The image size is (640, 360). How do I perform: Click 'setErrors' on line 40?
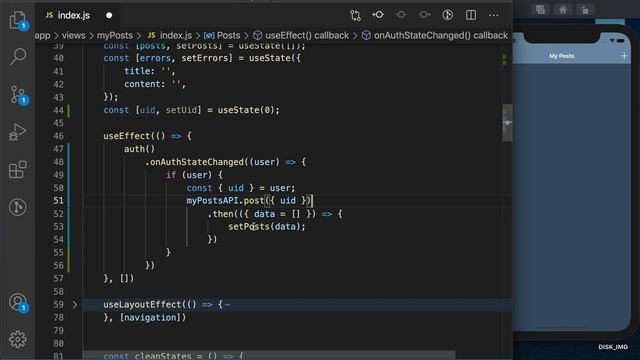(204, 58)
